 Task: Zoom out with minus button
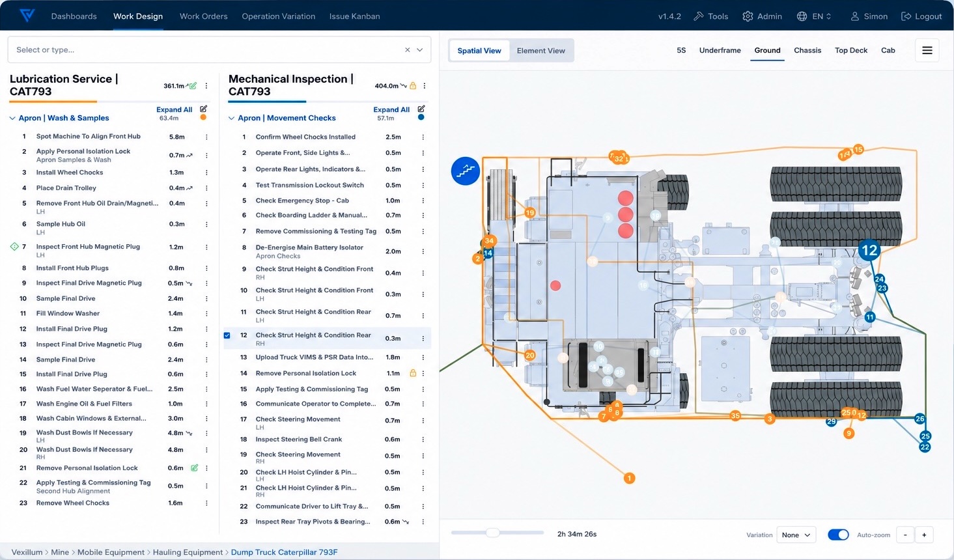tap(905, 535)
